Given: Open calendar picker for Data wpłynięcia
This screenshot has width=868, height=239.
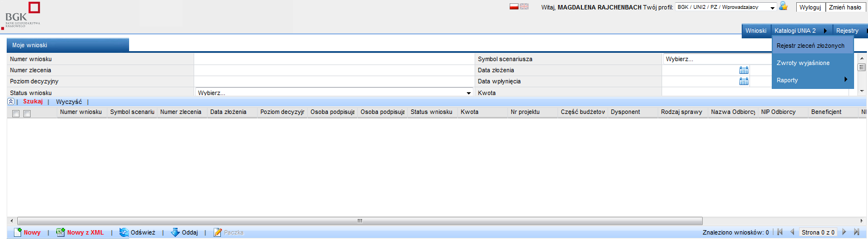Looking at the screenshot, I should pos(744,81).
